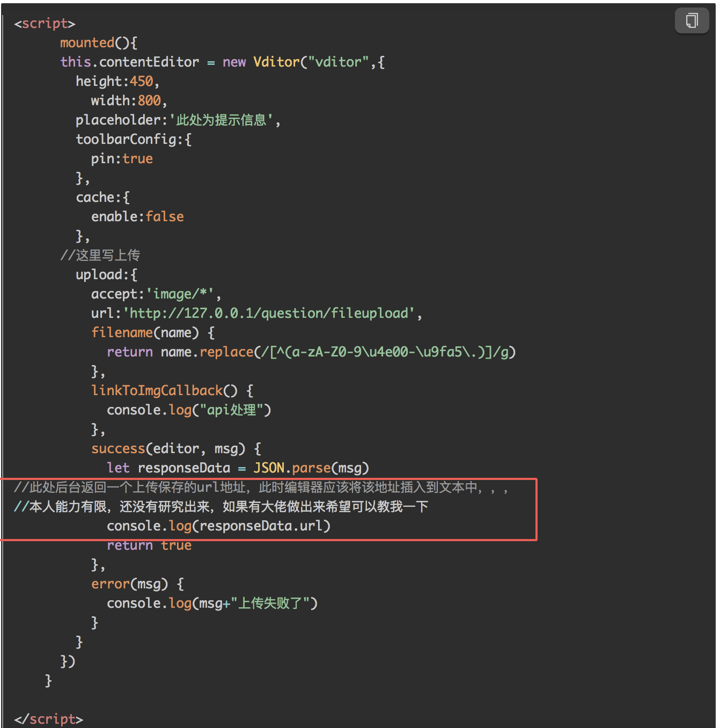720x728 pixels.
Task: Click the opening <script> tag
Action: pos(45,23)
